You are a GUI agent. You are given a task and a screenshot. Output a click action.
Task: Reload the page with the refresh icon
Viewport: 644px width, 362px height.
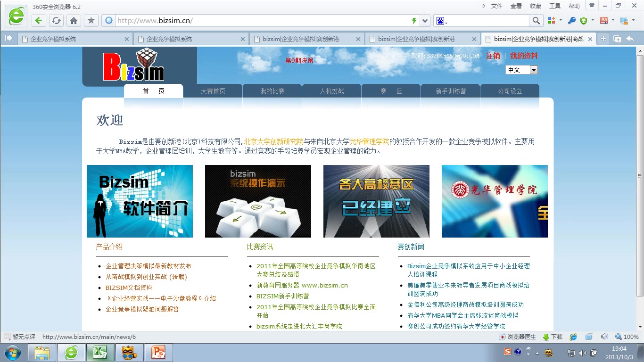pos(56,21)
